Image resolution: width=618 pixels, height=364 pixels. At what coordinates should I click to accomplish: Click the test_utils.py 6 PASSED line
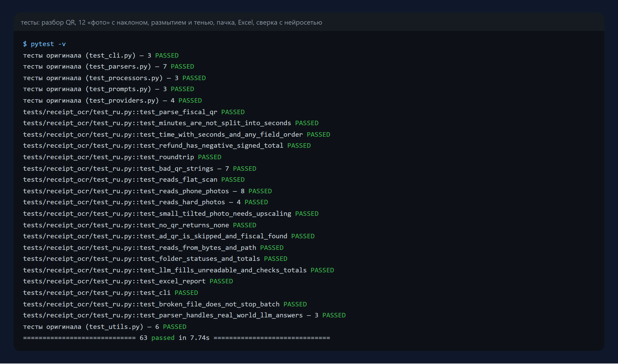point(105,327)
